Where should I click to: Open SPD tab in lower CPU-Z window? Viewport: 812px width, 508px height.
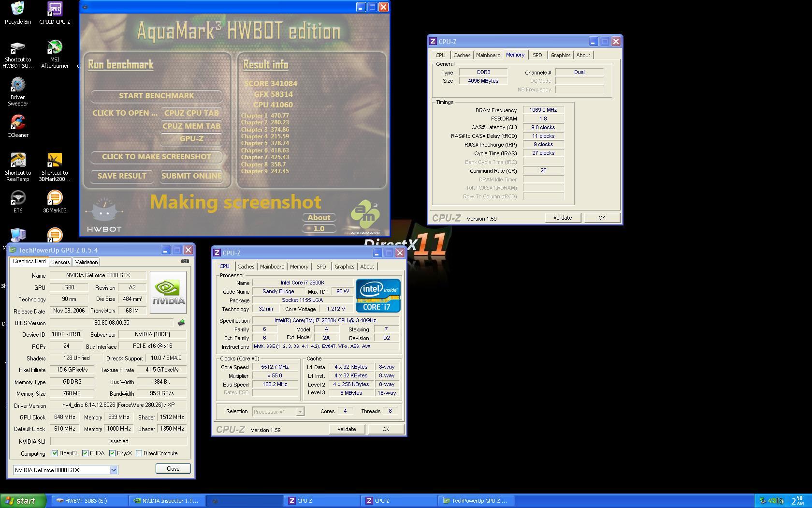pyautogui.click(x=321, y=267)
